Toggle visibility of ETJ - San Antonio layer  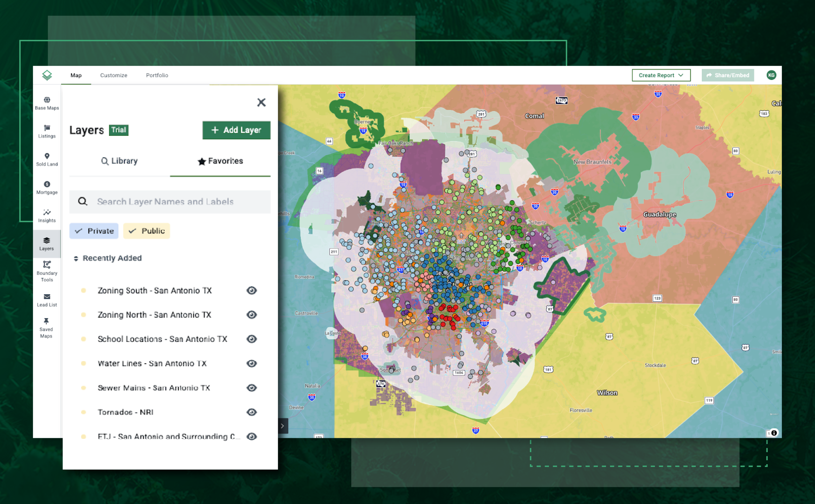(251, 436)
